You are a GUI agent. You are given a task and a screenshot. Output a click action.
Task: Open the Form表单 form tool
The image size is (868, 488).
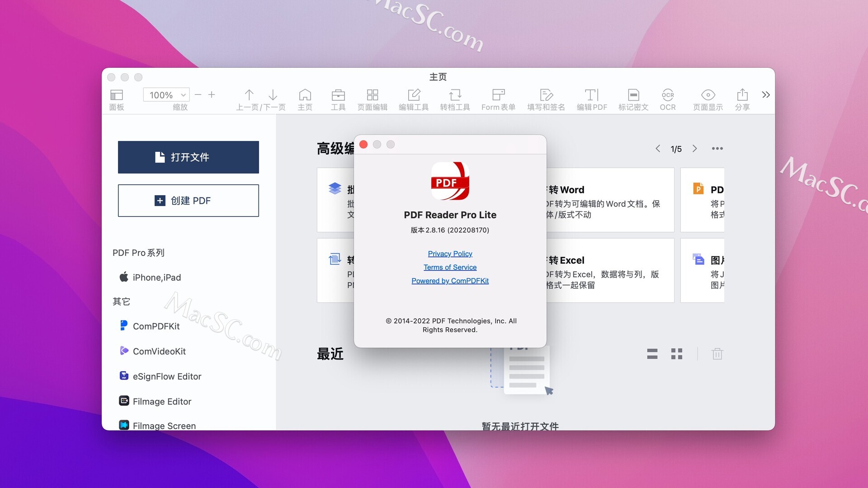tap(498, 99)
